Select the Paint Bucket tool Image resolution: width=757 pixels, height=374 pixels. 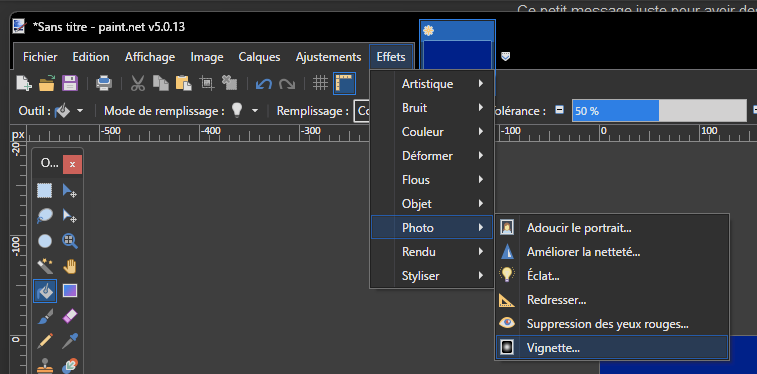click(45, 291)
